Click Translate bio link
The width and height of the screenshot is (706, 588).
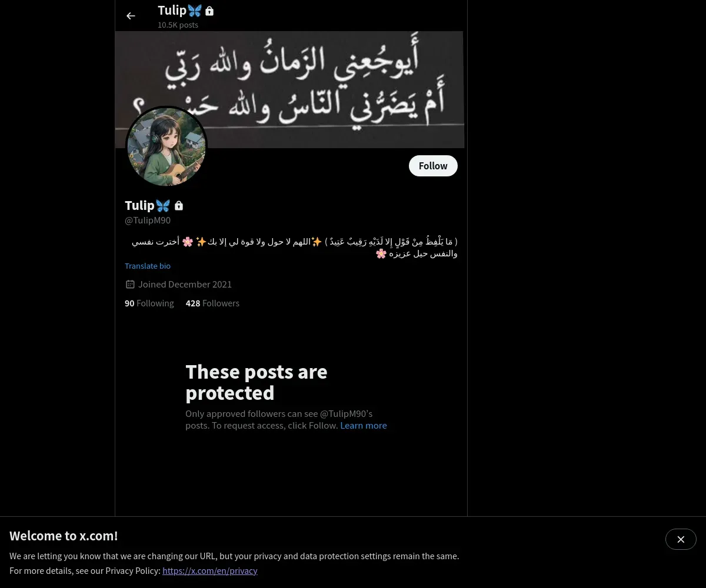[x=148, y=266]
